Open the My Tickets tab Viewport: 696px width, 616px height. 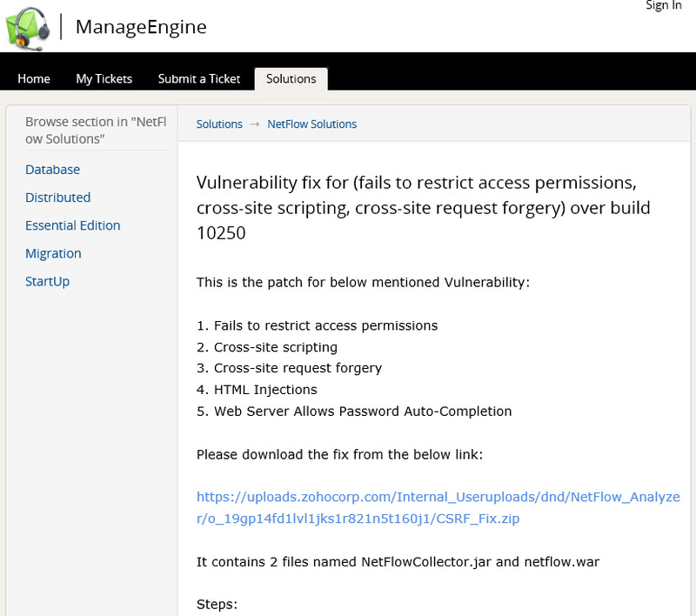click(104, 78)
